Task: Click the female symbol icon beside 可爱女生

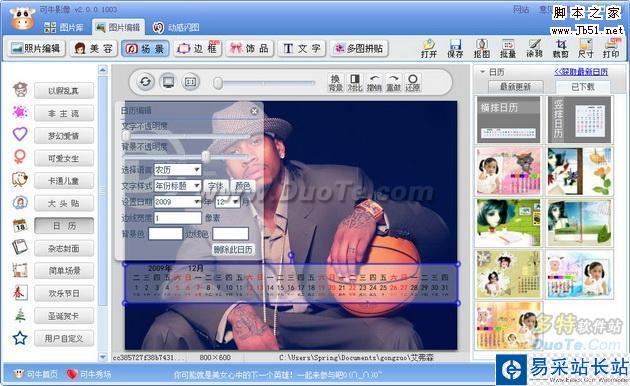Action: pos(20,157)
